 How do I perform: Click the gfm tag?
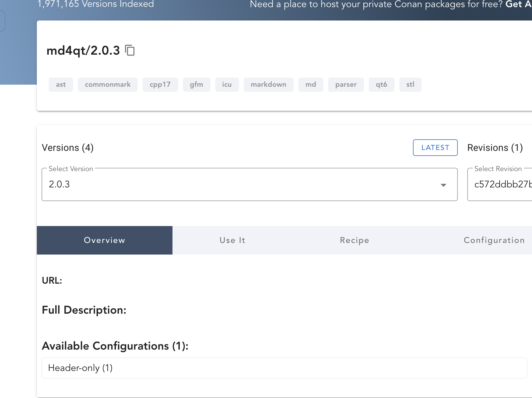point(197,84)
